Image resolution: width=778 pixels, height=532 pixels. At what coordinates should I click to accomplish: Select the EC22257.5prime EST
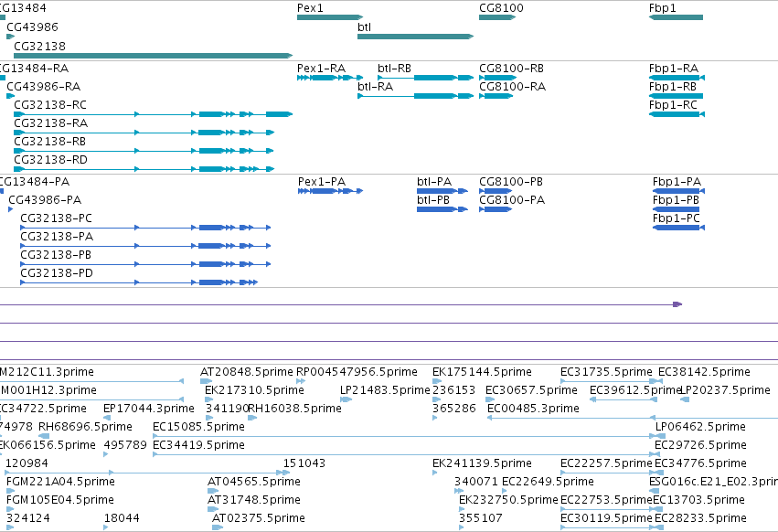click(608, 473)
